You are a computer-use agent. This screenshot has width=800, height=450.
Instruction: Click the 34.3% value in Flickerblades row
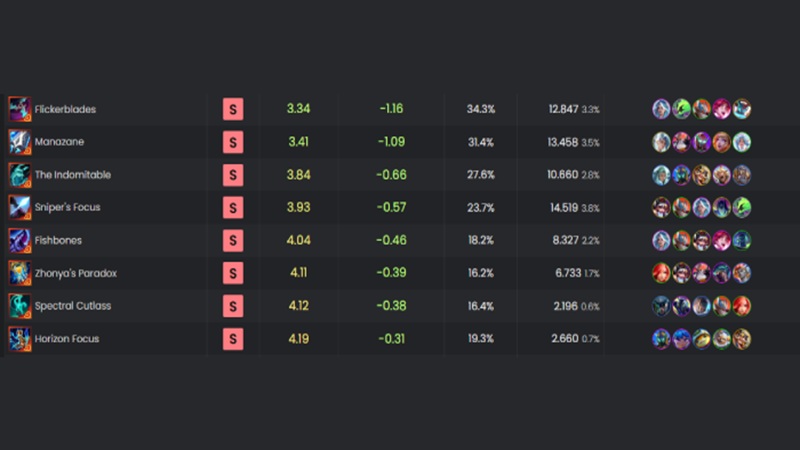point(480,109)
